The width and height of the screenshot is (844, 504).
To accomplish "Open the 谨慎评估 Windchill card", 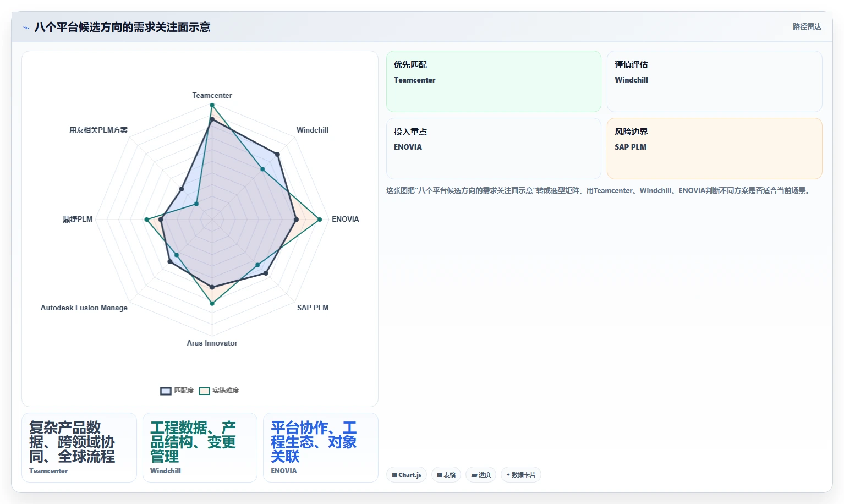I will pyautogui.click(x=715, y=81).
